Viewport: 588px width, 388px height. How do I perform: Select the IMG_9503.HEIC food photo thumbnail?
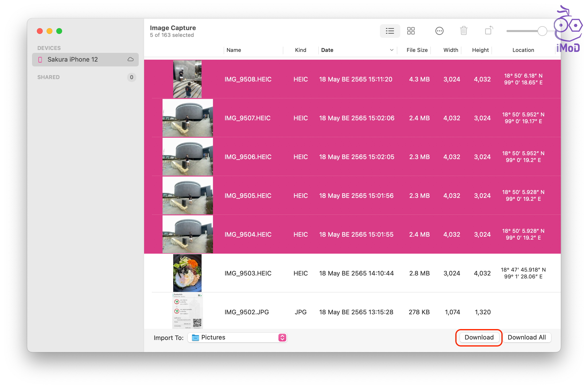[x=187, y=273]
